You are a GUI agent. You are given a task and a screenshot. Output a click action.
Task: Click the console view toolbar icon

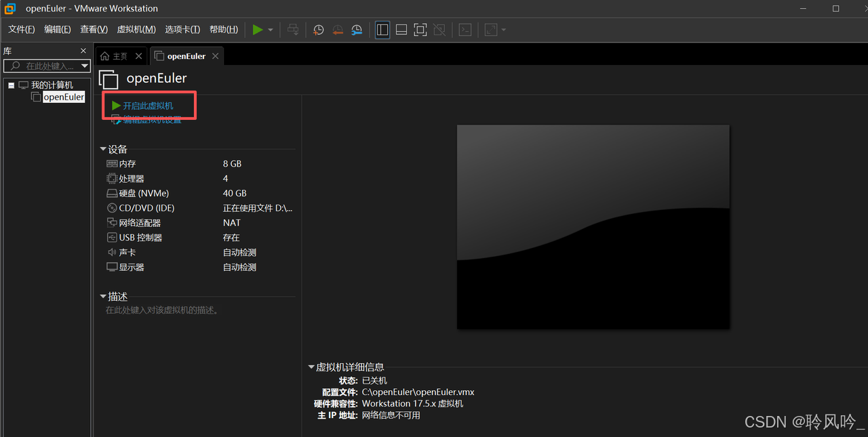(x=465, y=30)
